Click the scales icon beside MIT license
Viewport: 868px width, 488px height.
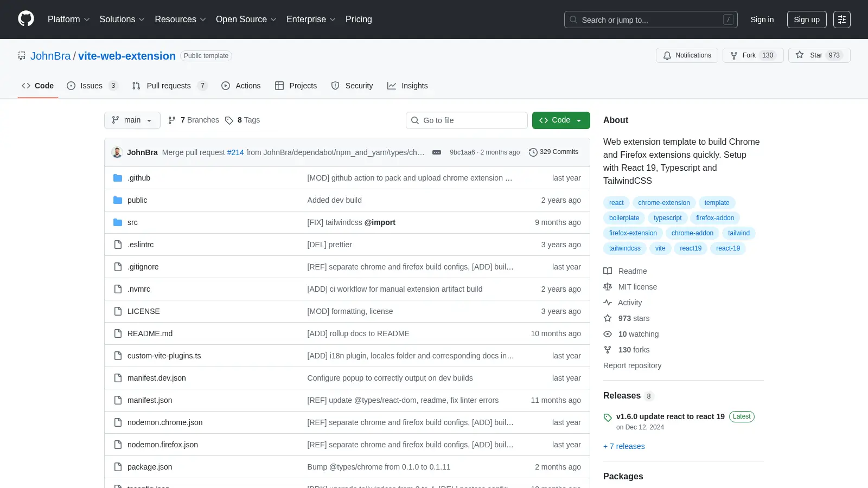tap(608, 287)
